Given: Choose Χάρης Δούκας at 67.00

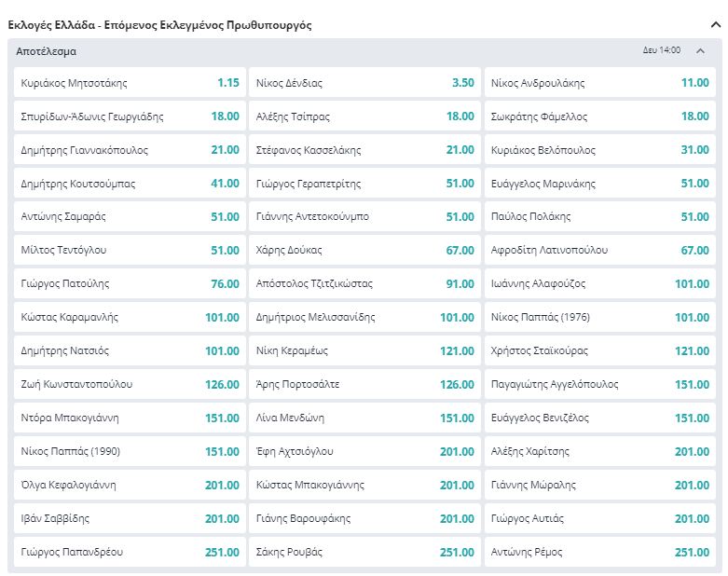Looking at the screenshot, I should tap(364, 251).
